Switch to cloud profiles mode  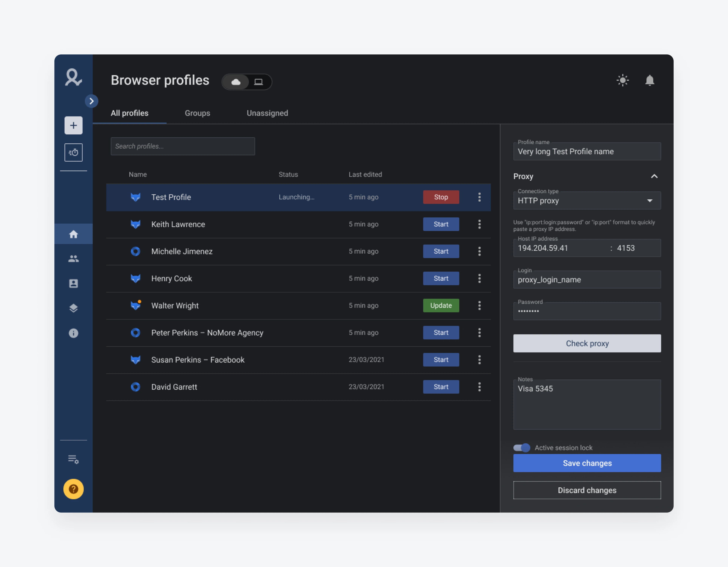[236, 82]
